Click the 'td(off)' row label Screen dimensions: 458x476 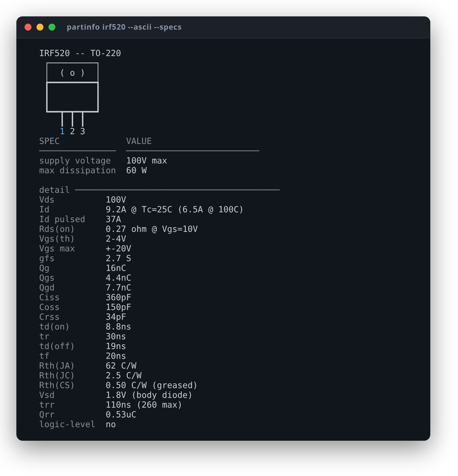point(57,346)
